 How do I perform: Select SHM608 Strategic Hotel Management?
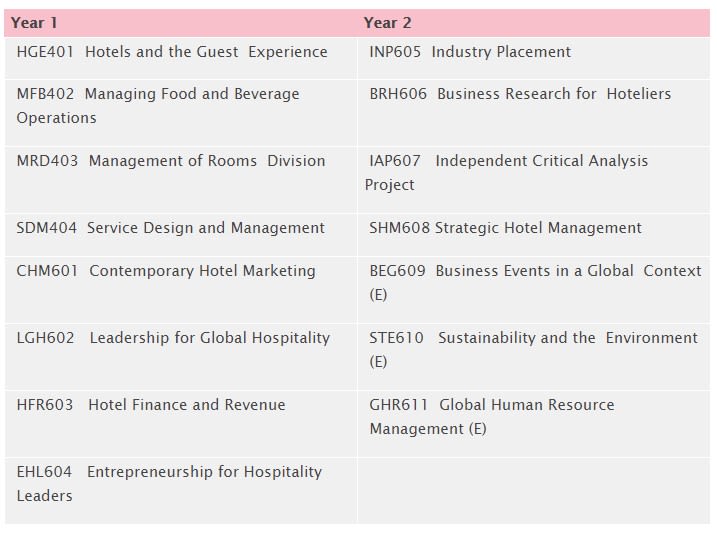coord(505,228)
